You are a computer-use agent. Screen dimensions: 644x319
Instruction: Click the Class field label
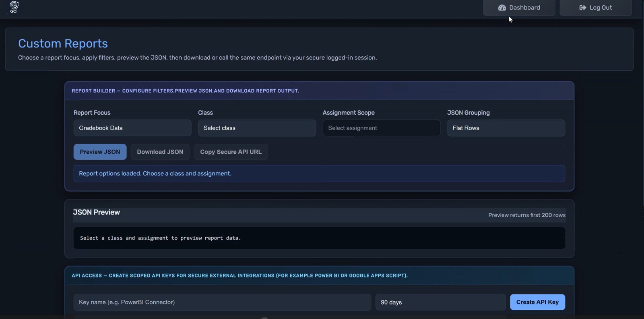[x=205, y=113]
